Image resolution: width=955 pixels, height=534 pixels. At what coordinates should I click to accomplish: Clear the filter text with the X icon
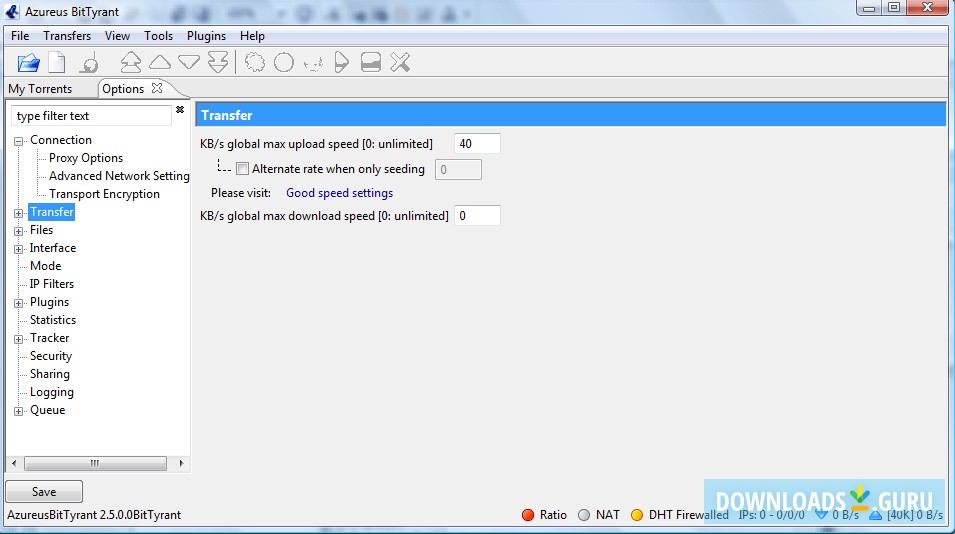pyautogui.click(x=180, y=110)
